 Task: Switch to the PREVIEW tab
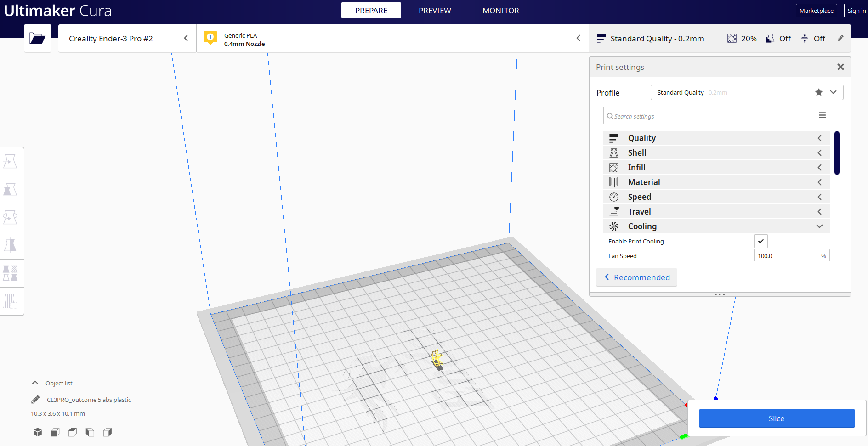click(434, 11)
